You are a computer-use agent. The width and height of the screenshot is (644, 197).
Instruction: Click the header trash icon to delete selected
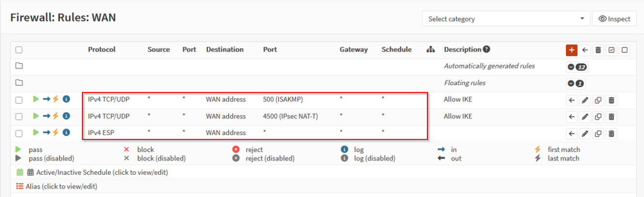click(x=598, y=50)
